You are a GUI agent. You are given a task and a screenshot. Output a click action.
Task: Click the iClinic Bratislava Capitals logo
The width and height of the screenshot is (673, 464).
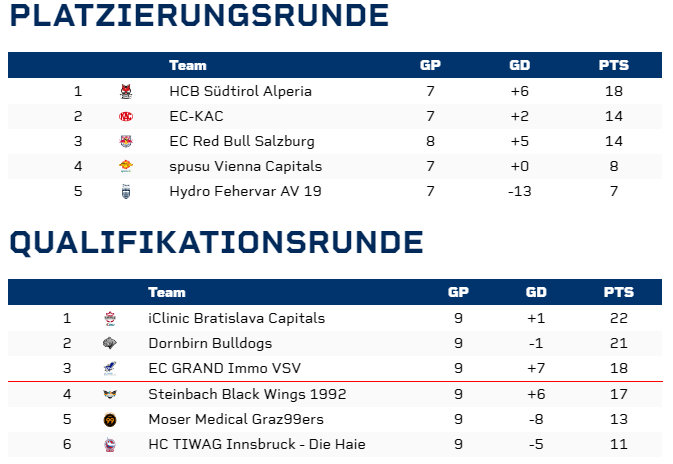[x=110, y=319]
